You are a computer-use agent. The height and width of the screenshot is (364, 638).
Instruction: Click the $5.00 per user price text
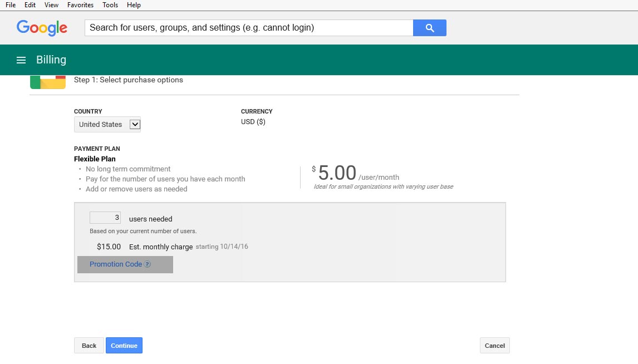337,173
